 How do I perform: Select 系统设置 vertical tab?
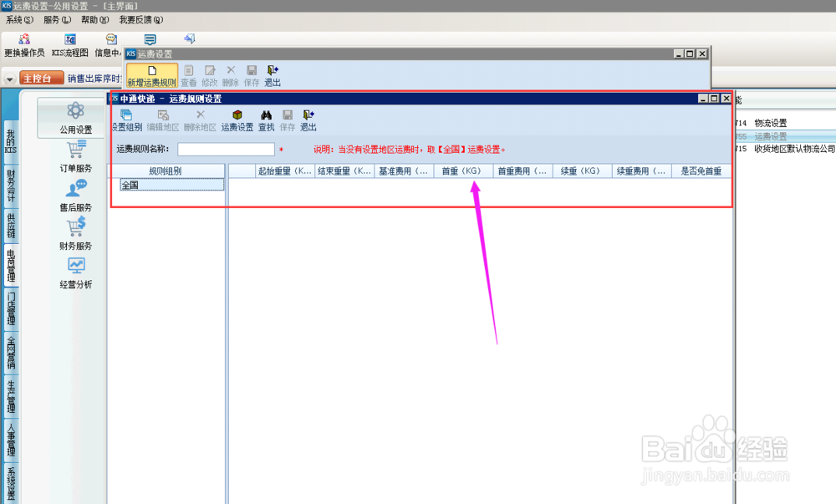coord(11,484)
